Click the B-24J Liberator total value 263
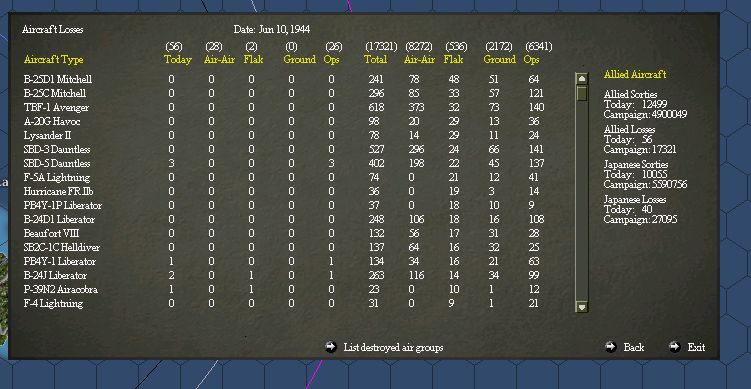Screen dimensions: 751x389 pos(376,275)
